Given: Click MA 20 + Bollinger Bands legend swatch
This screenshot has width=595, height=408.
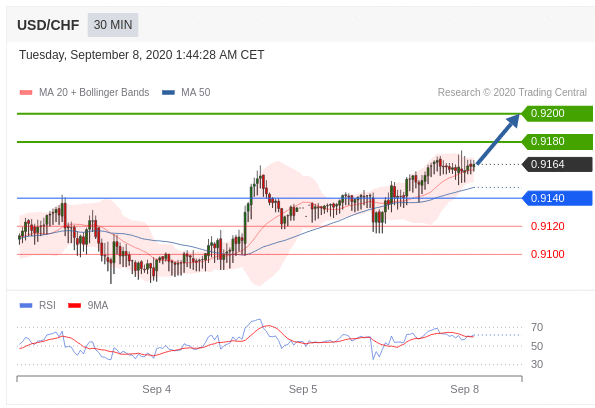Looking at the screenshot, I should 26,93.
